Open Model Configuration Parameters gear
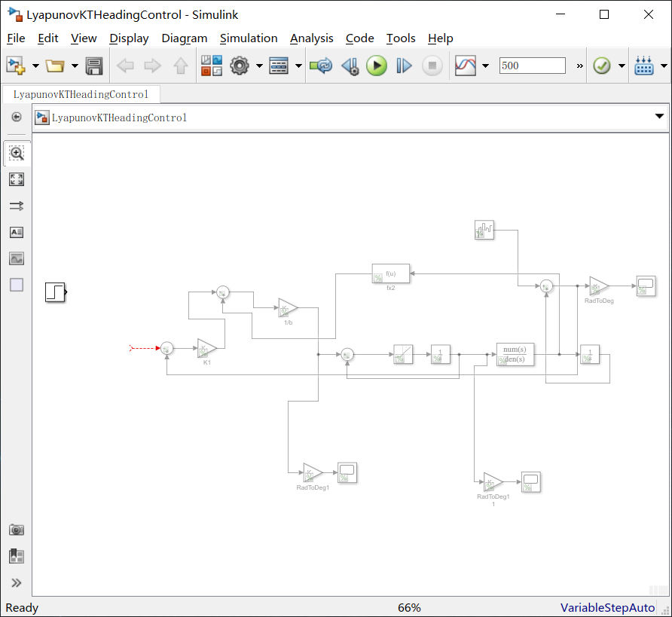This screenshot has width=672, height=617. coord(239,66)
